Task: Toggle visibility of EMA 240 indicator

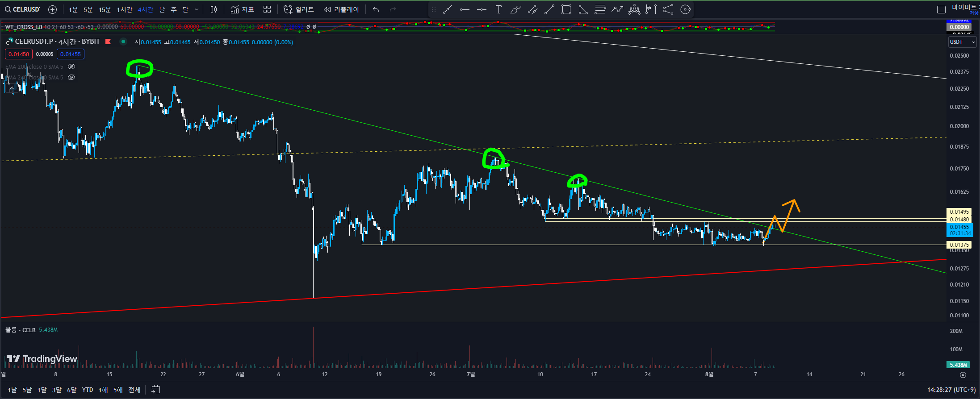Action: pos(71,77)
